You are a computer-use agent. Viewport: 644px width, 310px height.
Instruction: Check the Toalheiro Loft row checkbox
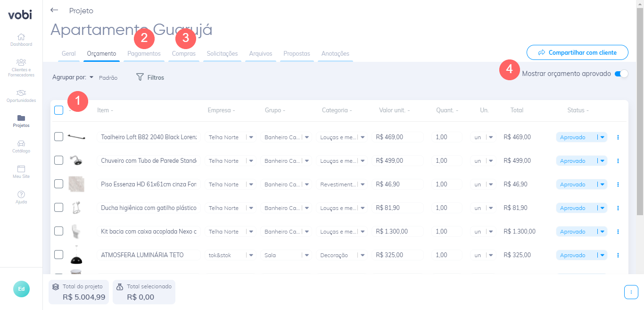pos(58,137)
